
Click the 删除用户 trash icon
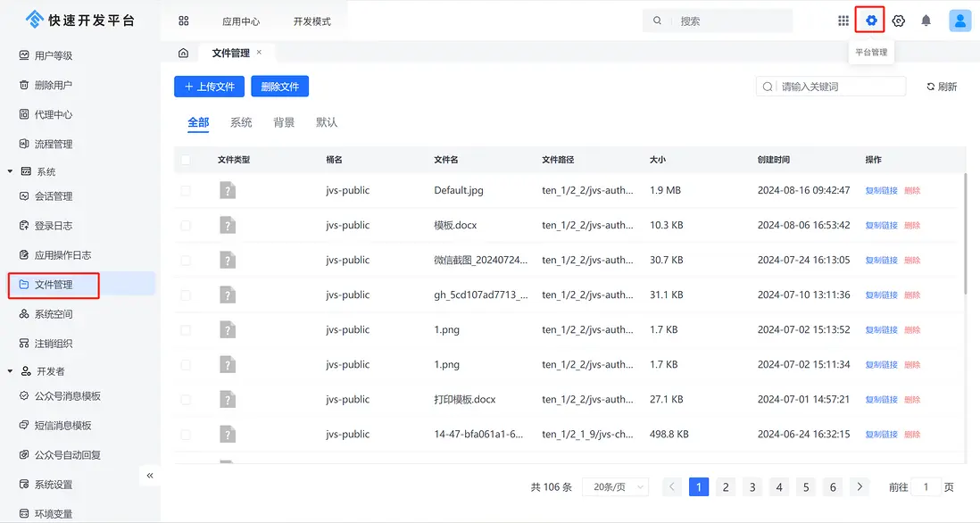click(24, 85)
